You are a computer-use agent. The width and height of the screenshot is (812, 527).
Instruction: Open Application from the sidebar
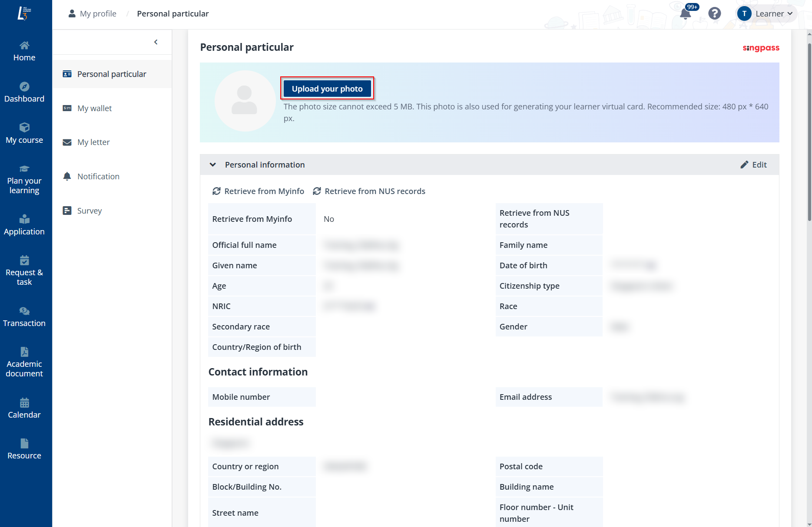[24, 225]
